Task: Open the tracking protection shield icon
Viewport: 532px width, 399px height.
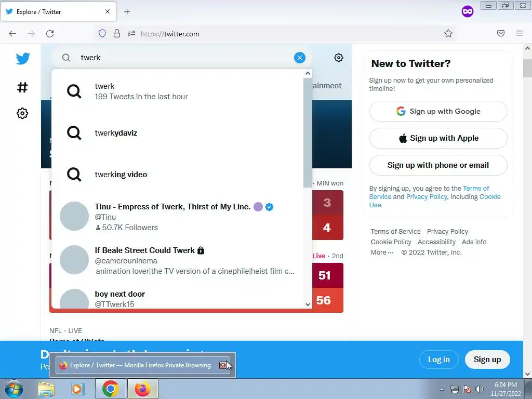Action: point(102,33)
